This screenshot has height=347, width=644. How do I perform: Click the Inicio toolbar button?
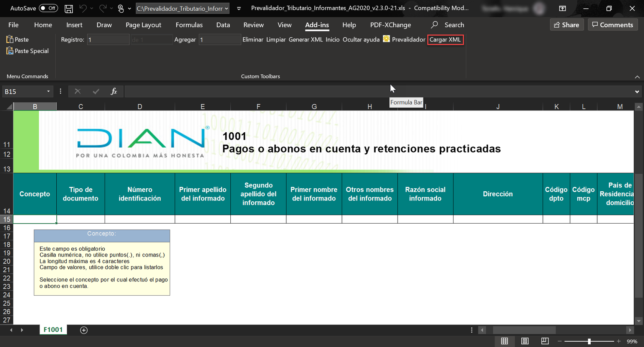click(332, 39)
